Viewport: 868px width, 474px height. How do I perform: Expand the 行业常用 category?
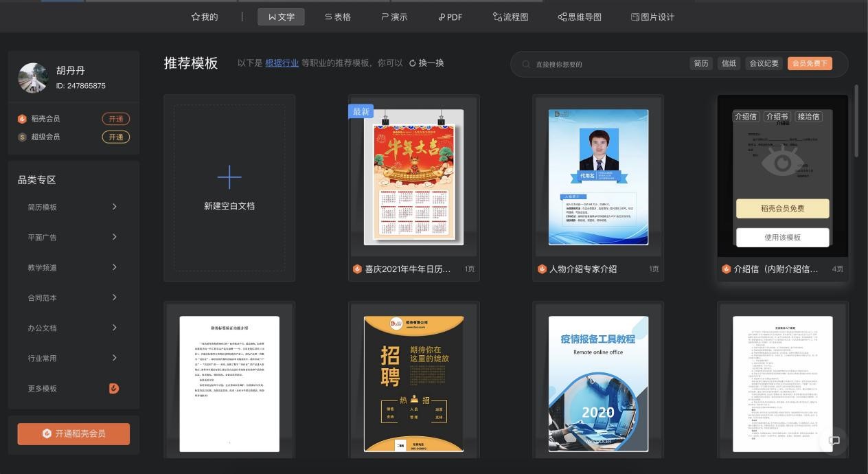[x=114, y=358]
